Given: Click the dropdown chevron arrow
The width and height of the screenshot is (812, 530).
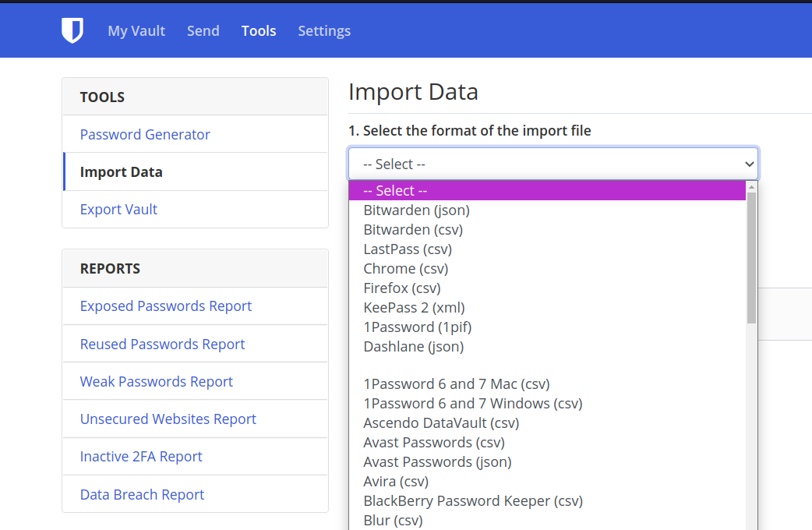Looking at the screenshot, I should coord(749,164).
